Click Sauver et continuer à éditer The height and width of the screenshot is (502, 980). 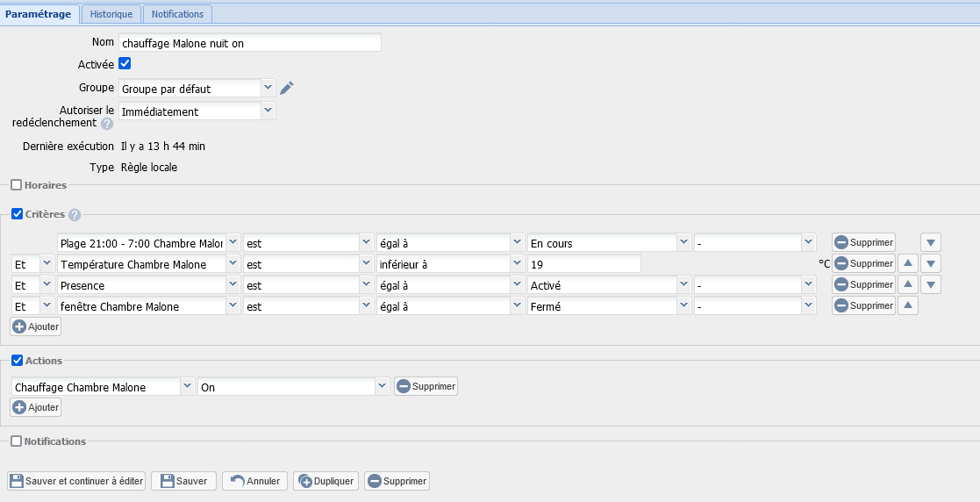point(76,481)
